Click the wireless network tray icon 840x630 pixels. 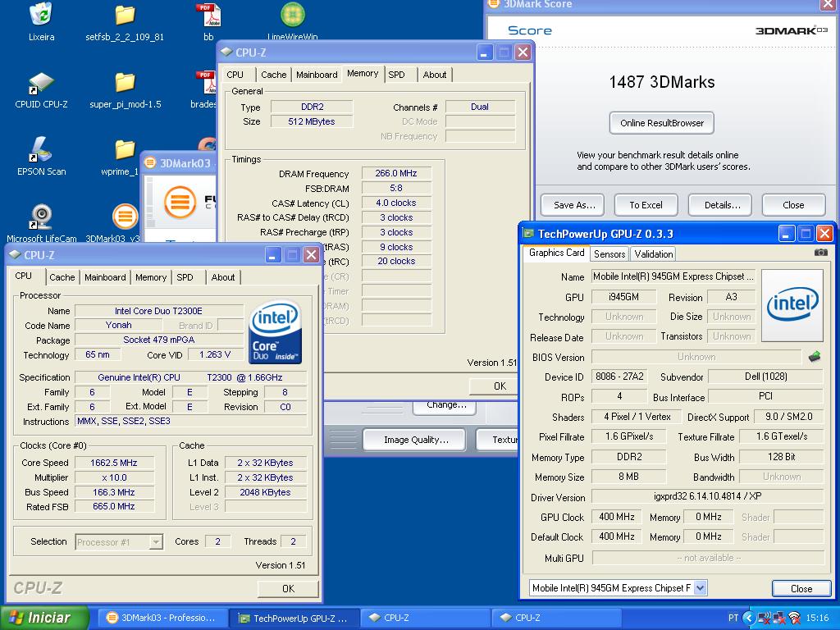[795, 619]
